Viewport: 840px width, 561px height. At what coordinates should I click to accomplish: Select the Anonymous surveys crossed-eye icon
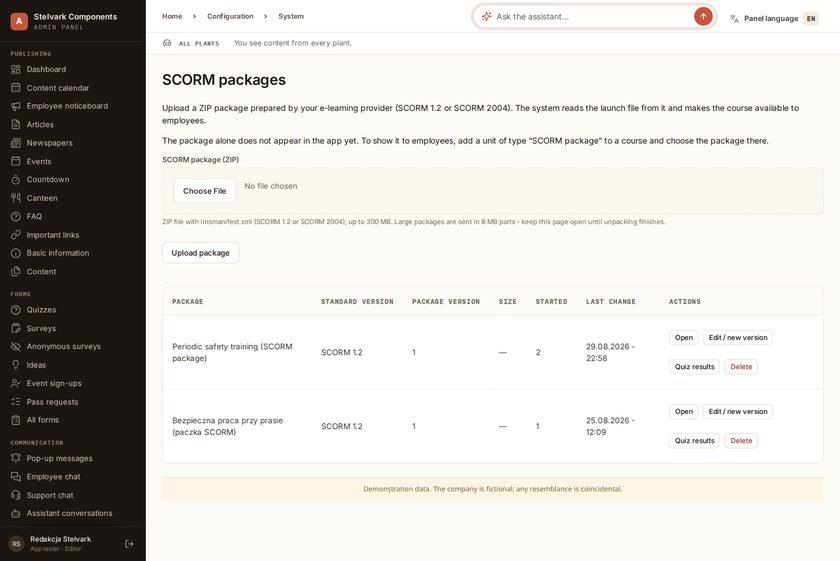pos(16,346)
